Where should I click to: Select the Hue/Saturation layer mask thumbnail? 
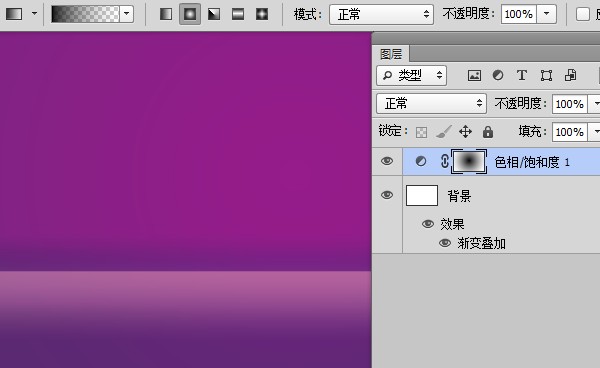(469, 161)
